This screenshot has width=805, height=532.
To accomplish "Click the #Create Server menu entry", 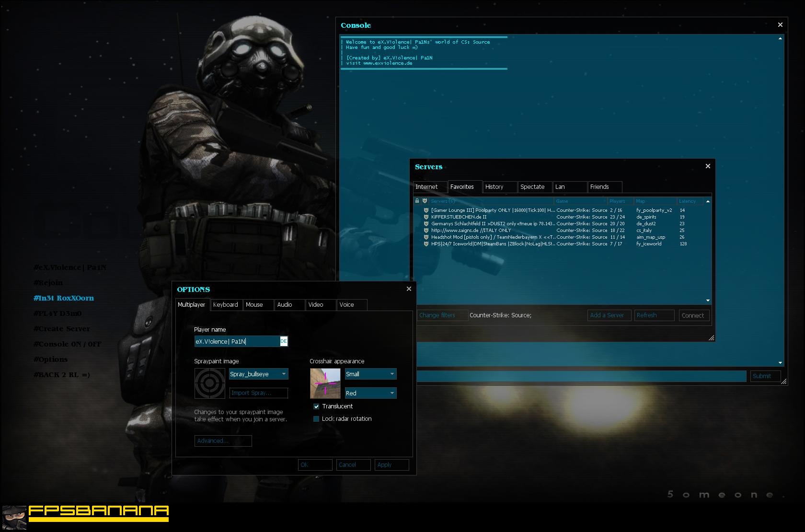I will click(62, 329).
